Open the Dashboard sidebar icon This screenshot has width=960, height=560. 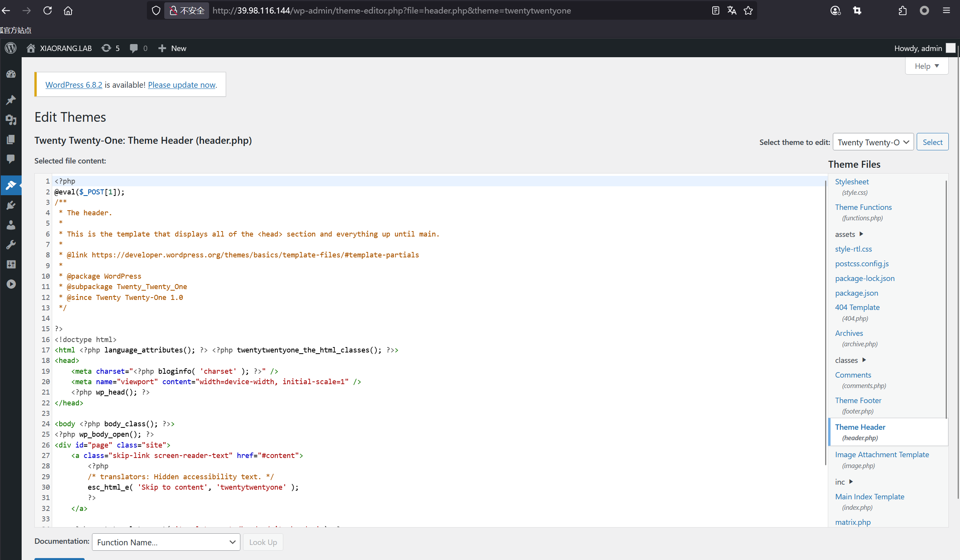click(11, 74)
